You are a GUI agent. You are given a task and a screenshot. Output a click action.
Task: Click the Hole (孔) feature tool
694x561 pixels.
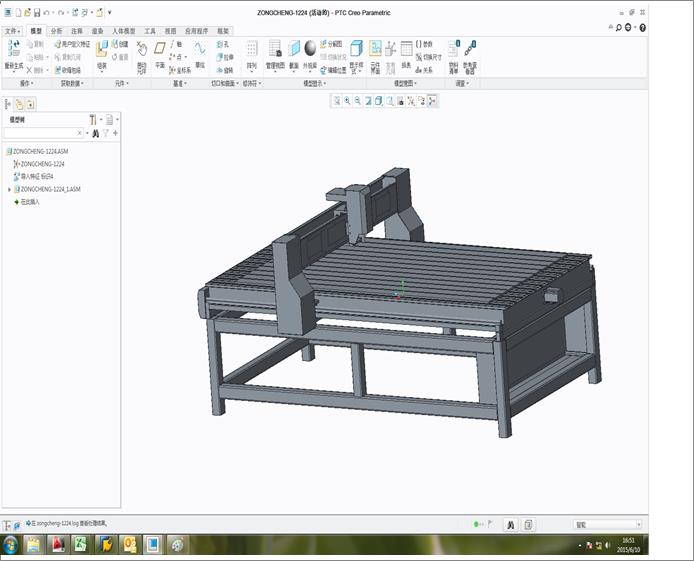click(222, 44)
